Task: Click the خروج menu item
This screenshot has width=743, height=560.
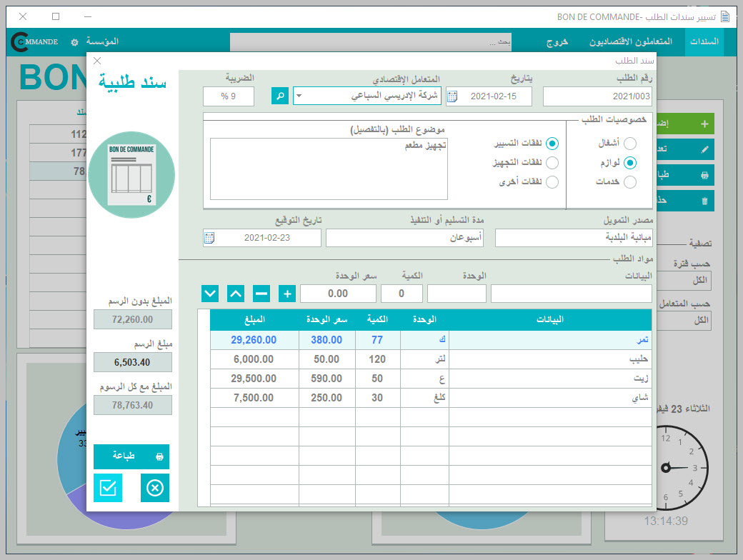Action: pos(557,42)
